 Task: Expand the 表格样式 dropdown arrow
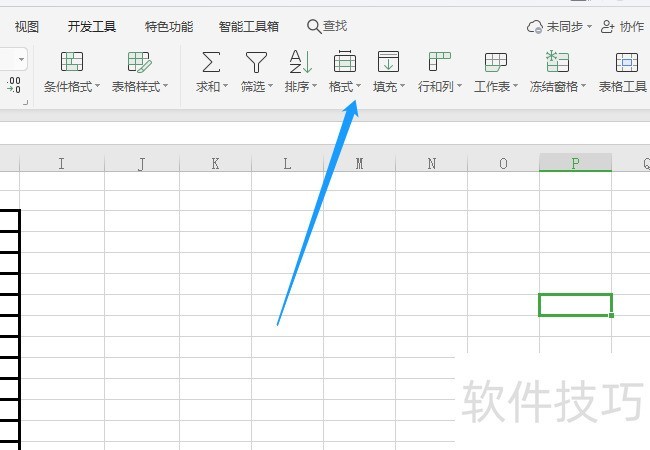165,86
